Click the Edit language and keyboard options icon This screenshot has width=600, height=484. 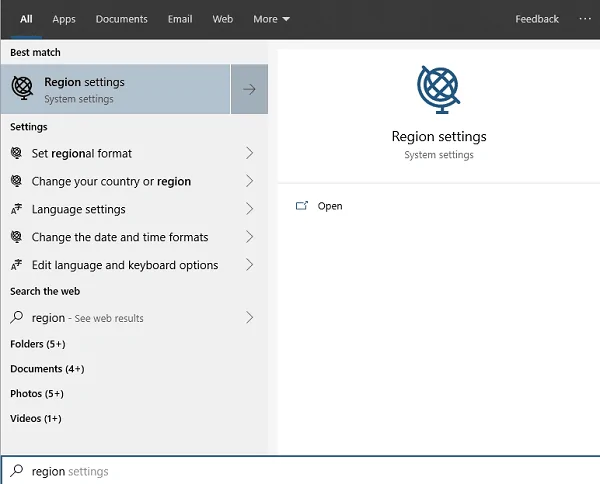click(16, 265)
